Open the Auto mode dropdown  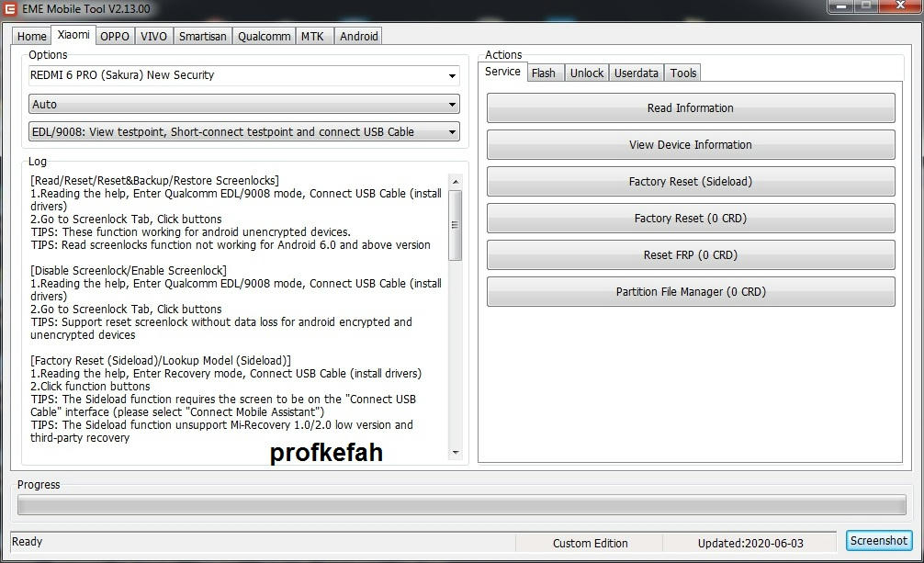(244, 105)
